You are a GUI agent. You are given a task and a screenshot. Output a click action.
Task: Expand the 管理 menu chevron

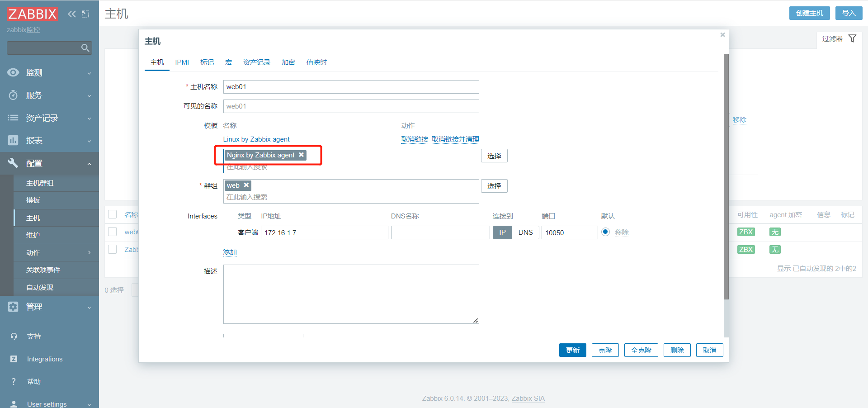tap(89, 308)
